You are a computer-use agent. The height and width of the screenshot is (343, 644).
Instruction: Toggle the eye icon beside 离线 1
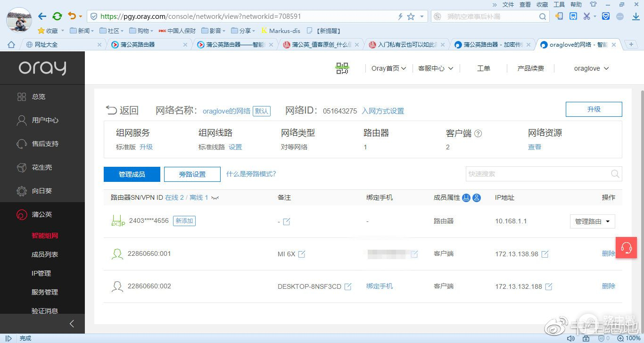click(215, 198)
